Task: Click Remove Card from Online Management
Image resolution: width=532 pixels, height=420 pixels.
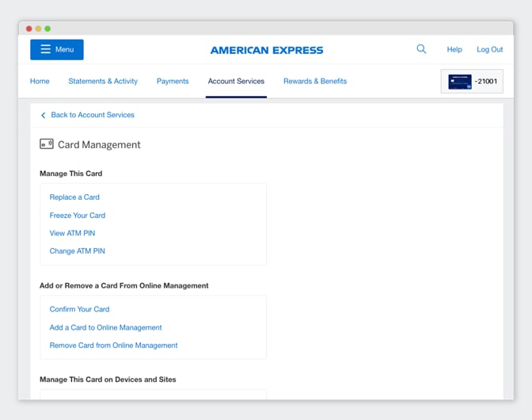Action: point(113,346)
